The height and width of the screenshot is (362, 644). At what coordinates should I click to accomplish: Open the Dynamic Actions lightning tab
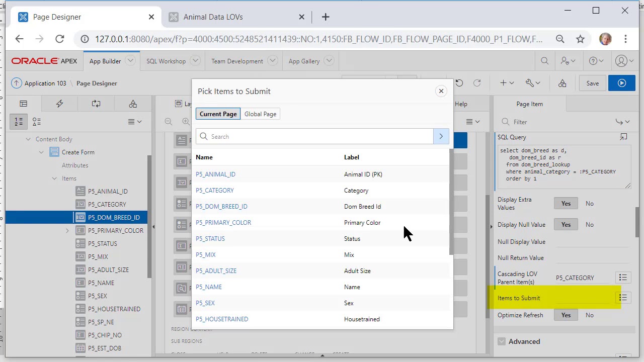(x=59, y=104)
